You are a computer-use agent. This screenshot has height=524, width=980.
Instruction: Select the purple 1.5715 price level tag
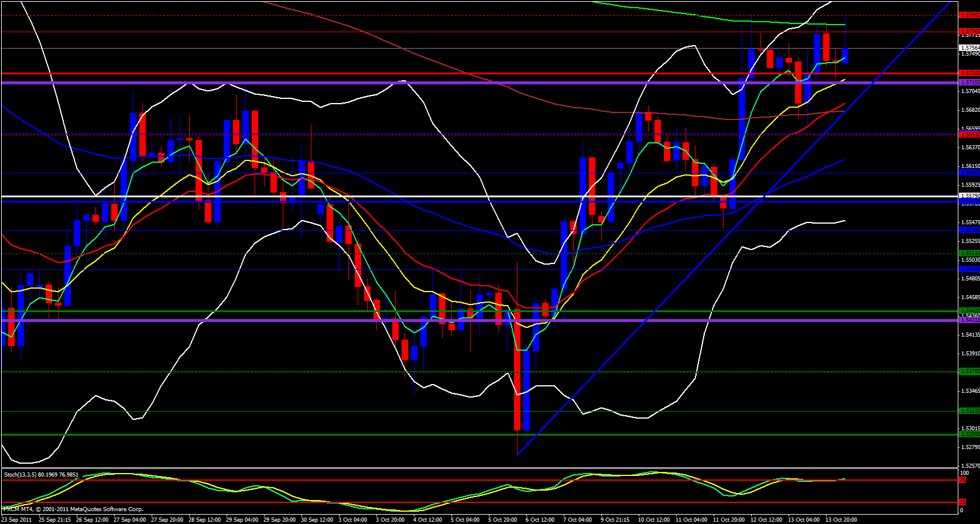point(969,83)
